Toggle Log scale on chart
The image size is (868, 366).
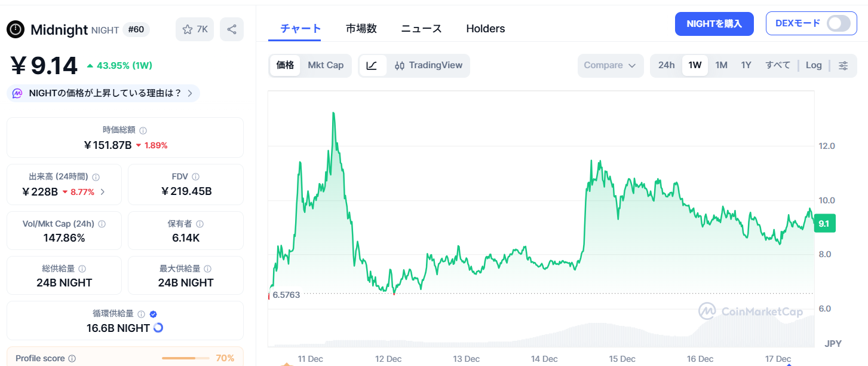pyautogui.click(x=814, y=66)
